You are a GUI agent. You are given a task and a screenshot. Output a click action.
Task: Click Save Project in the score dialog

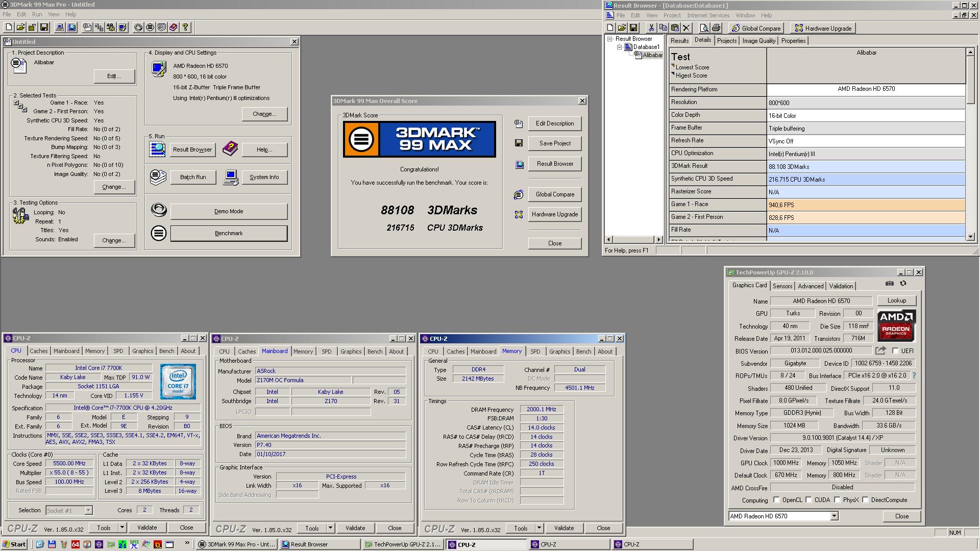coord(555,143)
